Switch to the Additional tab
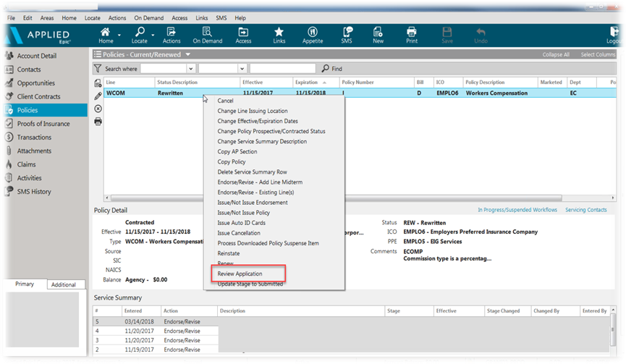The image size is (626, 364). 64,284
